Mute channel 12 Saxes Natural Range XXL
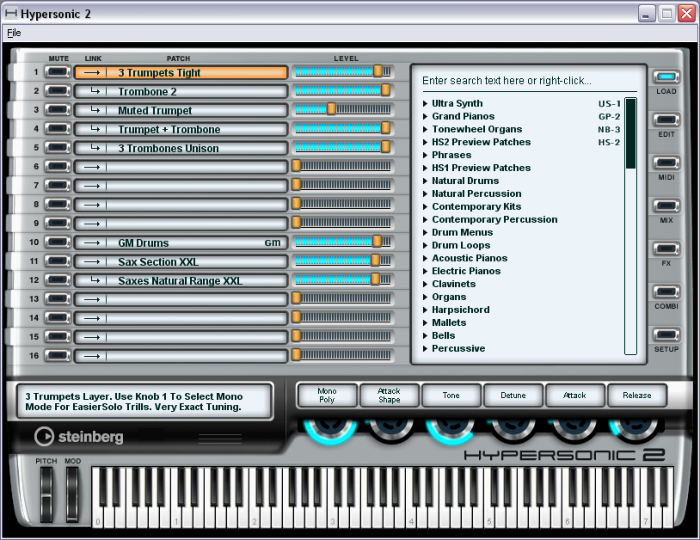This screenshot has height=540, width=700. point(58,280)
